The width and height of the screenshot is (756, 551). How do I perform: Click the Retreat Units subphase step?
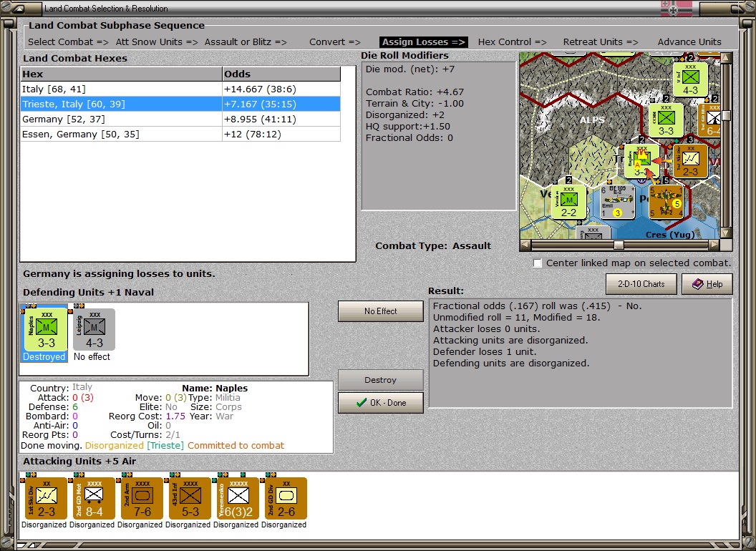(x=600, y=42)
